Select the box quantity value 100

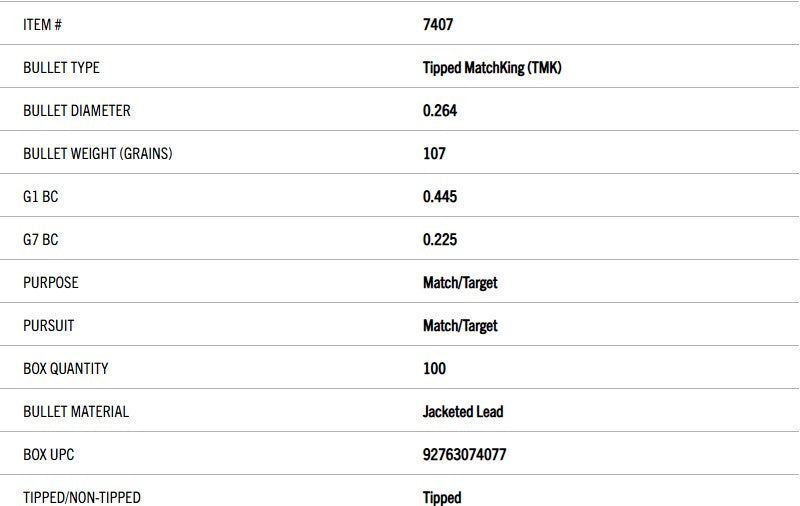coord(434,369)
